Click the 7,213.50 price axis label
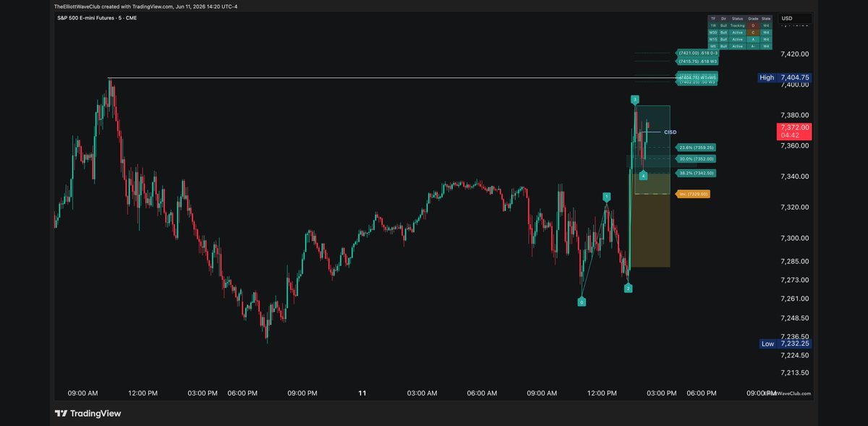 [794, 372]
